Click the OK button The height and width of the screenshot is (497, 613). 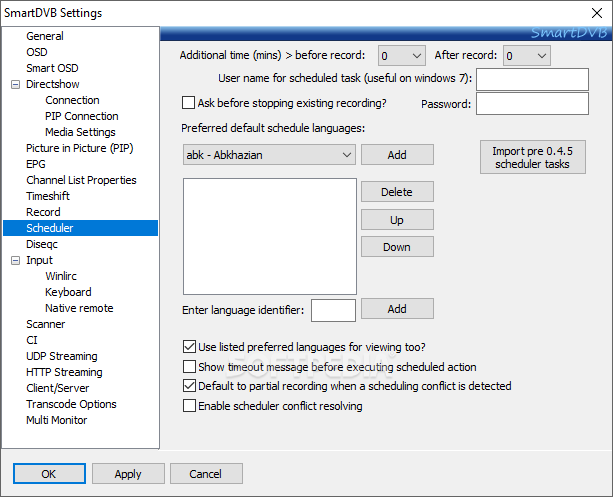pyautogui.click(x=49, y=474)
